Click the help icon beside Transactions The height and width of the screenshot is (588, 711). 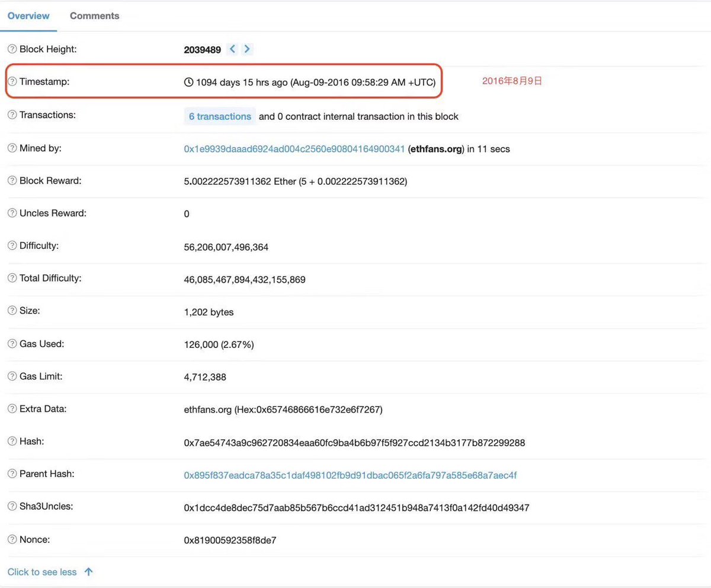[12, 115]
